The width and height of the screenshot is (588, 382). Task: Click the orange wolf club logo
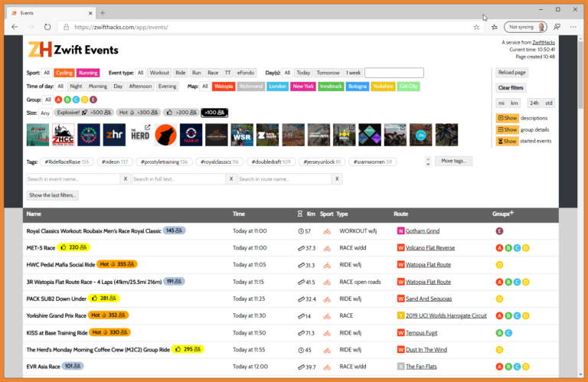pyautogui.click(x=165, y=135)
